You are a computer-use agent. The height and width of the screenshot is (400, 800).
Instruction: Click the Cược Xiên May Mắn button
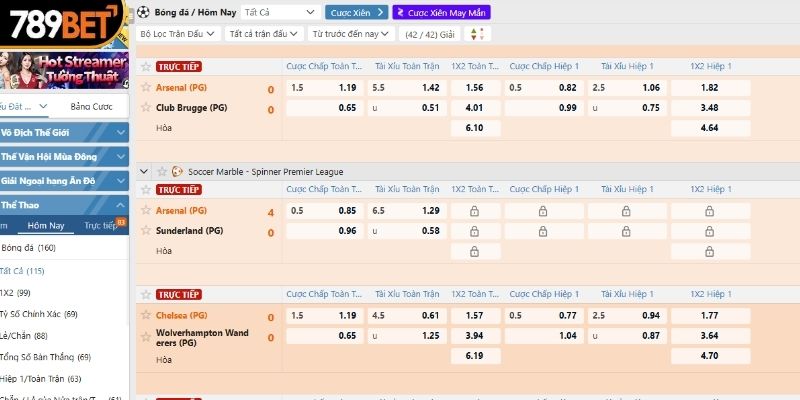click(x=433, y=12)
